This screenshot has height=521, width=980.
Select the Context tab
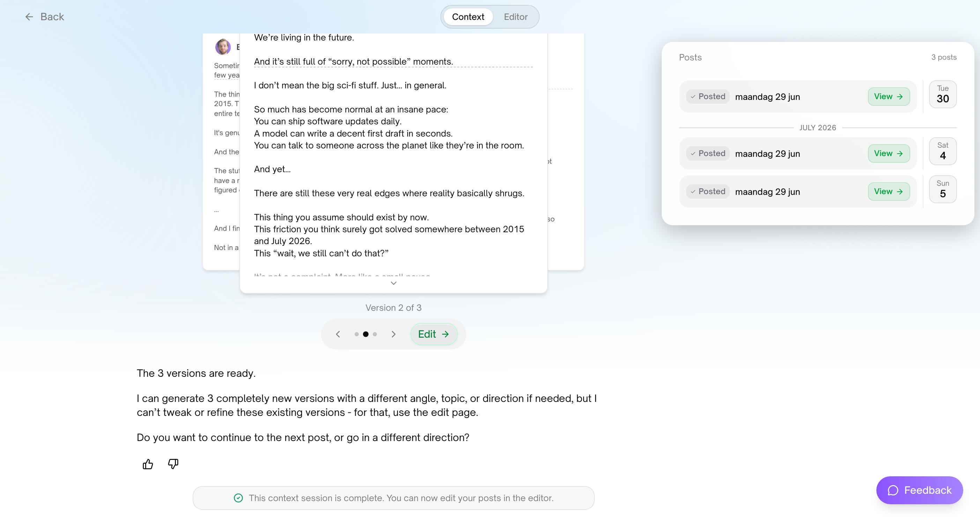(x=468, y=17)
